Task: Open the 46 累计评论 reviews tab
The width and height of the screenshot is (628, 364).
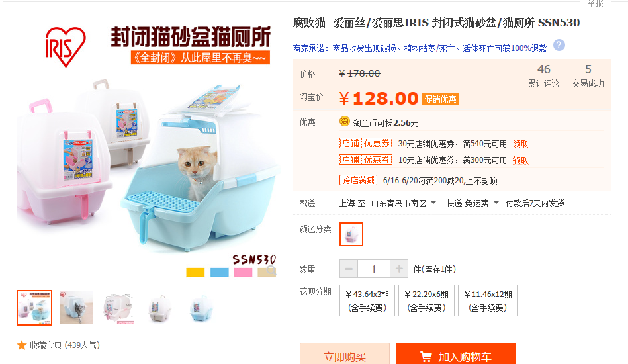Action: [x=543, y=75]
